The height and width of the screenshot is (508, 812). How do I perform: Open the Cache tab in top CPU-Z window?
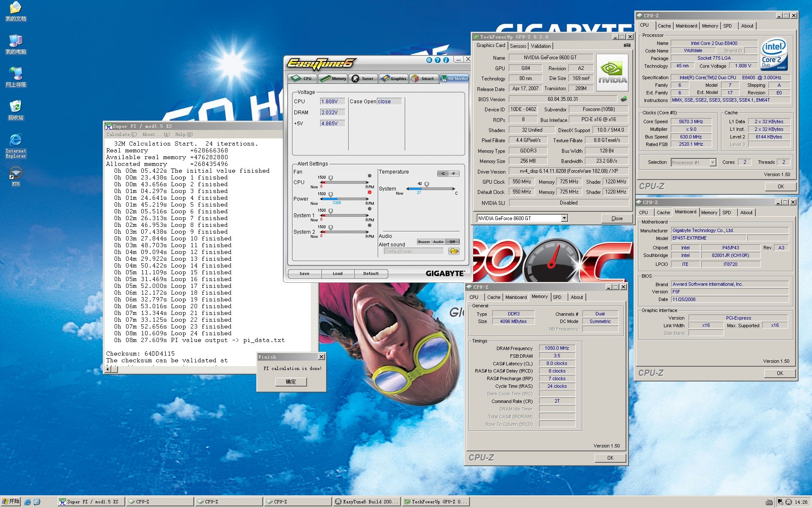[664, 26]
